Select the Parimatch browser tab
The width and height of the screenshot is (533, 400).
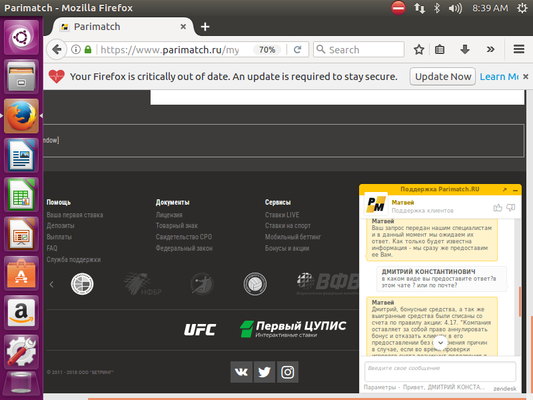122,27
